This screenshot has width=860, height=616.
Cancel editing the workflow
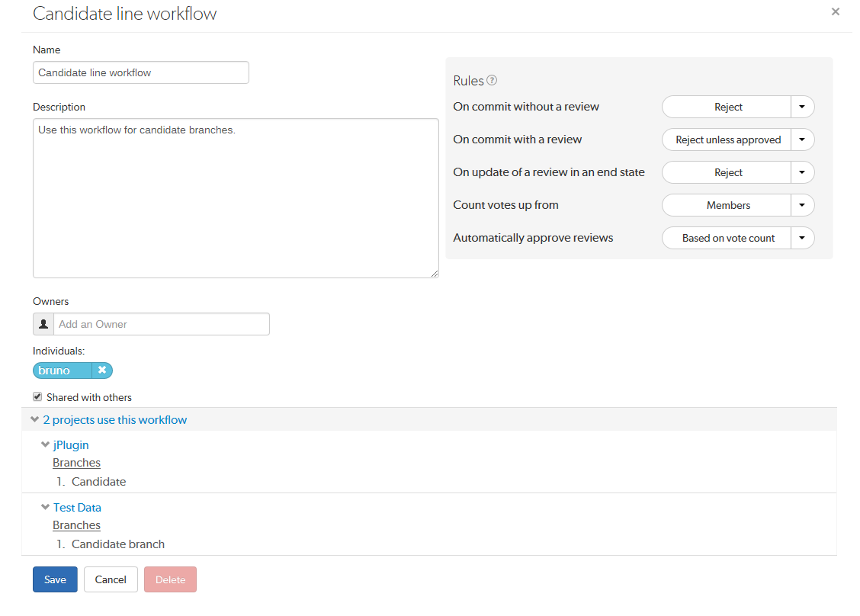pyautogui.click(x=111, y=579)
